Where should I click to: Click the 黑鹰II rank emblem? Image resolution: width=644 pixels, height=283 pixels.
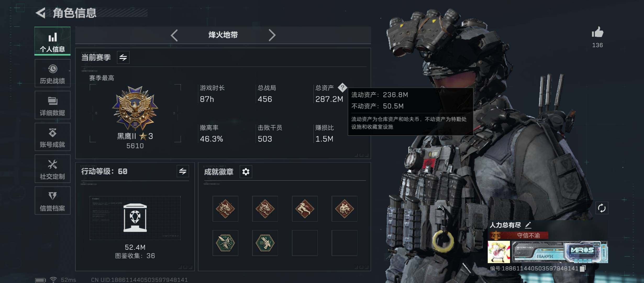pyautogui.click(x=135, y=108)
